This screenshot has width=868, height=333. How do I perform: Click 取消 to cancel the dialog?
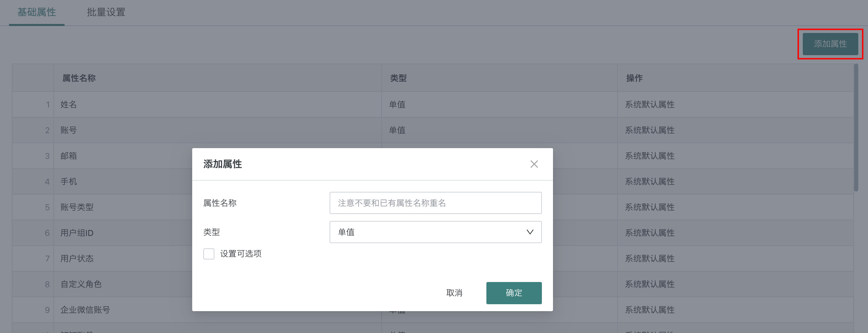click(x=454, y=293)
